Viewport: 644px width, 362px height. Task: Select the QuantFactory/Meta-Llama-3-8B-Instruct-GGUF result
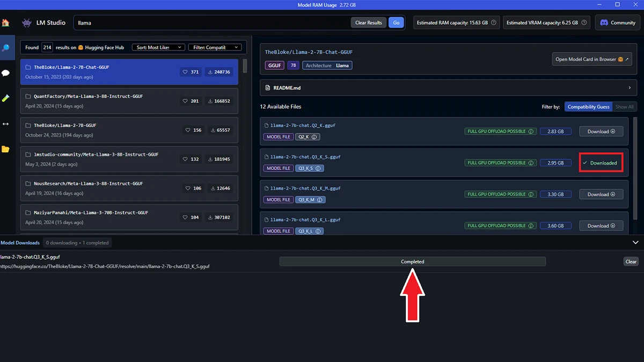click(x=129, y=101)
